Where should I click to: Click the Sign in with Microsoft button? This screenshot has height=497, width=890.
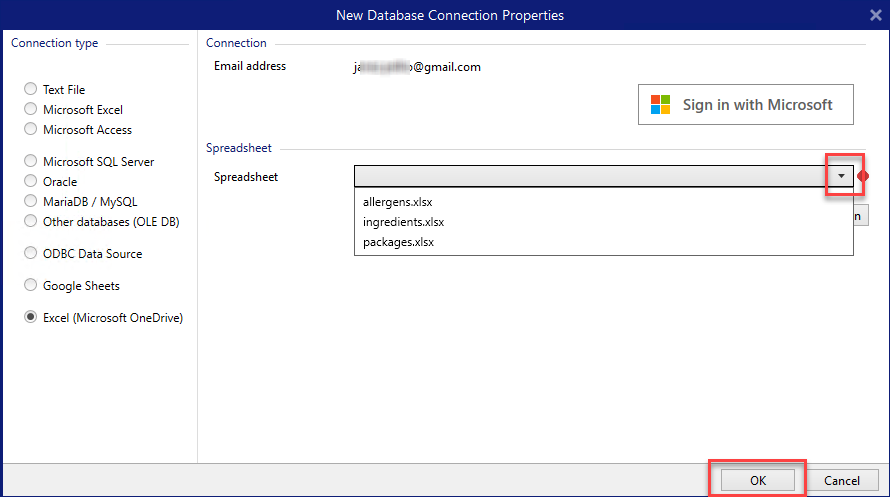coord(745,105)
